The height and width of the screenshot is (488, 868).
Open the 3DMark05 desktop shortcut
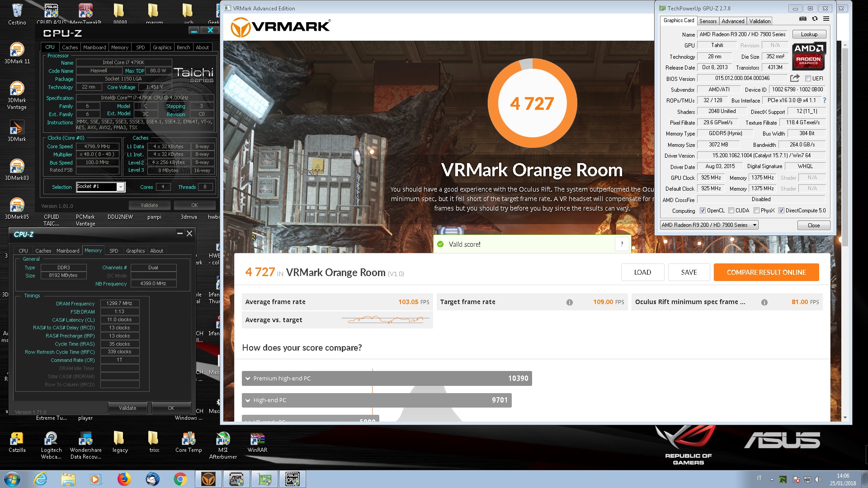pos(17,208)
